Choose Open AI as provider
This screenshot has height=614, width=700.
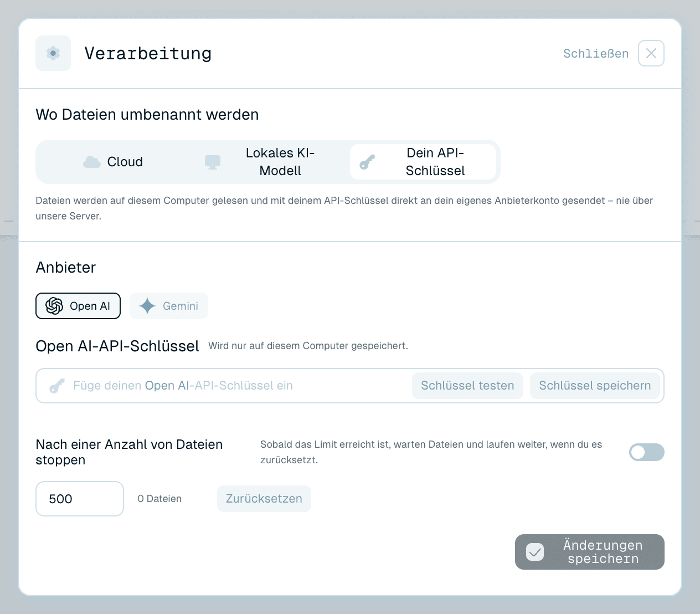click(78, 306)
